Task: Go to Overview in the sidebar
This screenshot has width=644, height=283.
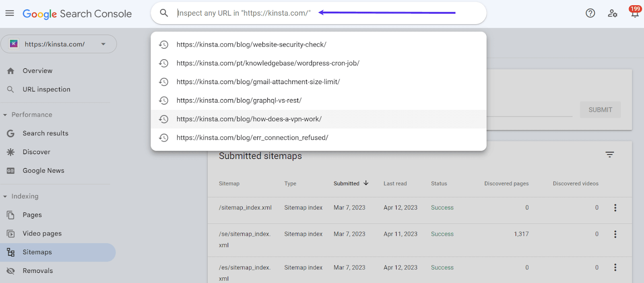Action: pos(37,71)
